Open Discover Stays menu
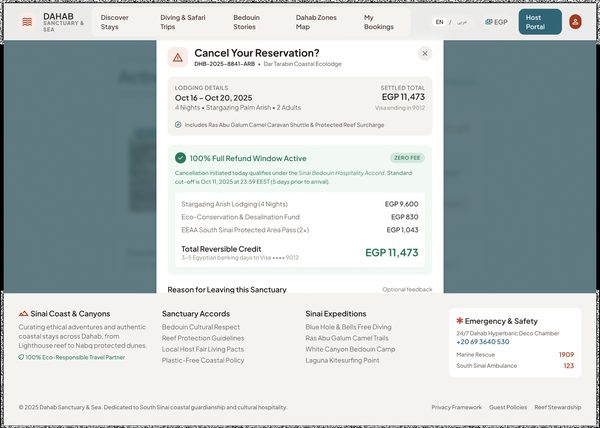The height and width of the screenshot is (428, 600). 115,22
